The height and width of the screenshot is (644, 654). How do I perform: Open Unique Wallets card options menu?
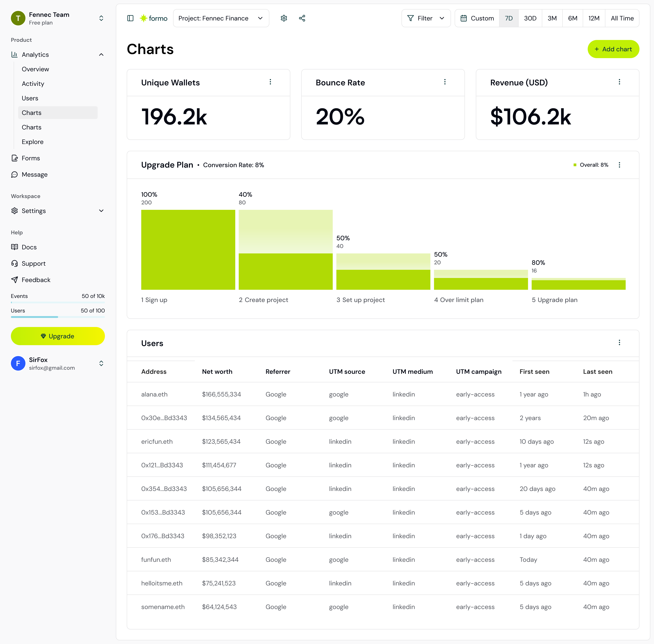[270, 82]
